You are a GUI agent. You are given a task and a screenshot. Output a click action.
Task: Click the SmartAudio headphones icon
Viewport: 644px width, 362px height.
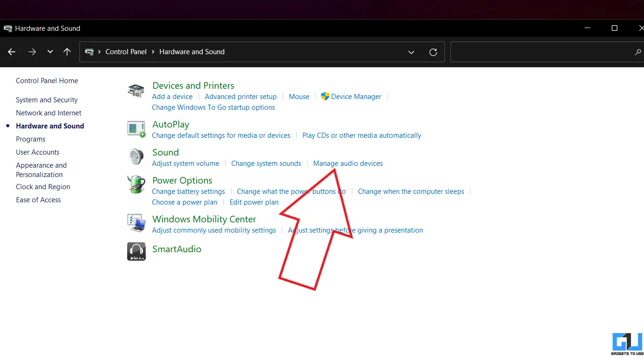pos(136,251)
